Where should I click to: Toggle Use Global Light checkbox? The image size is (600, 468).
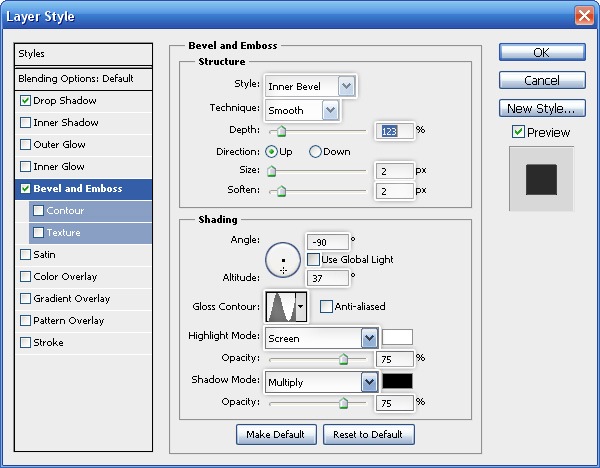(x=313, y=260)
